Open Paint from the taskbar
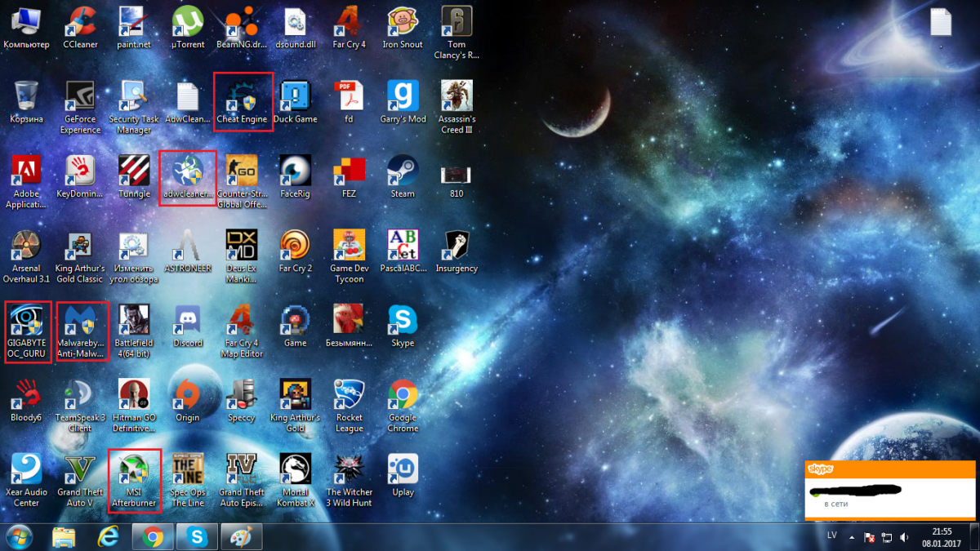 pyautogui.click(x=241, y=536)
